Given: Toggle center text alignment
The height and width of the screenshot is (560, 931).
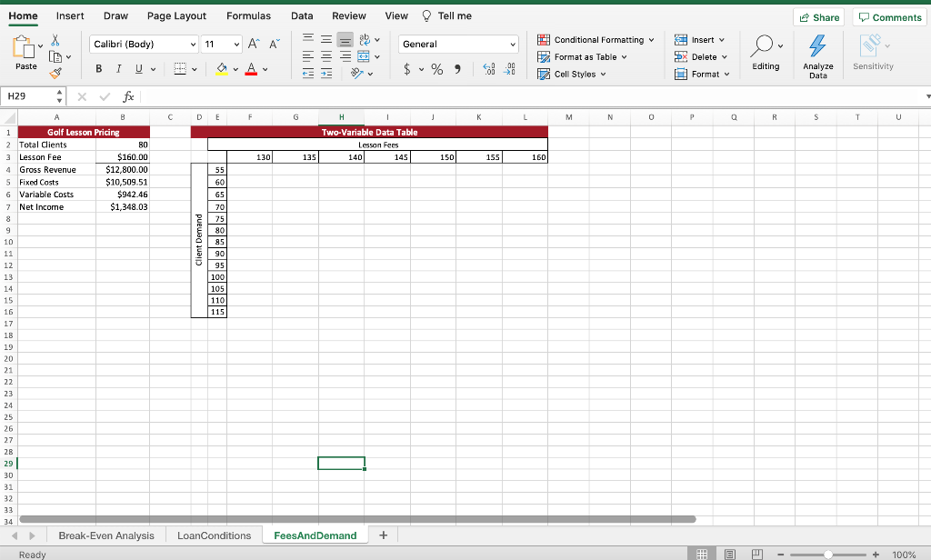Looking at the screenshot, I should click(326, 56).
